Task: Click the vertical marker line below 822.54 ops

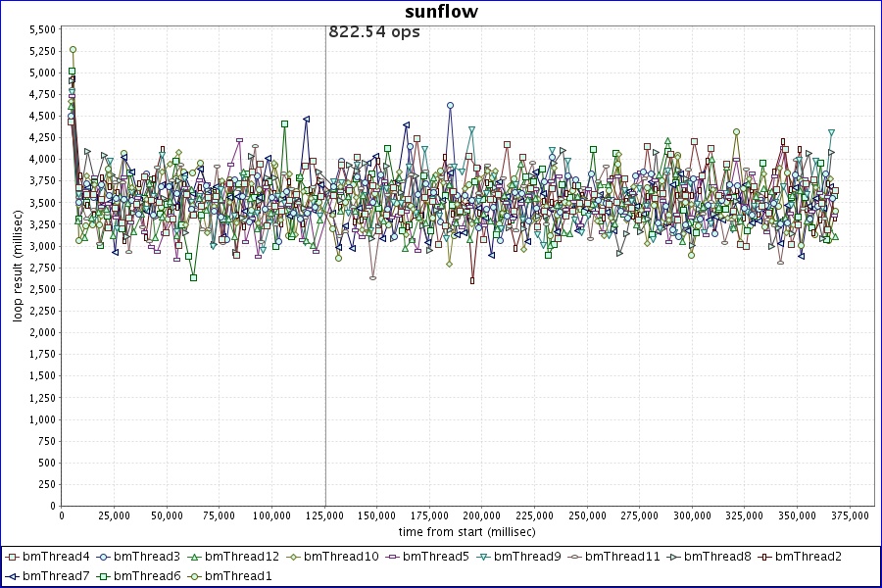Action: [325, 294]
